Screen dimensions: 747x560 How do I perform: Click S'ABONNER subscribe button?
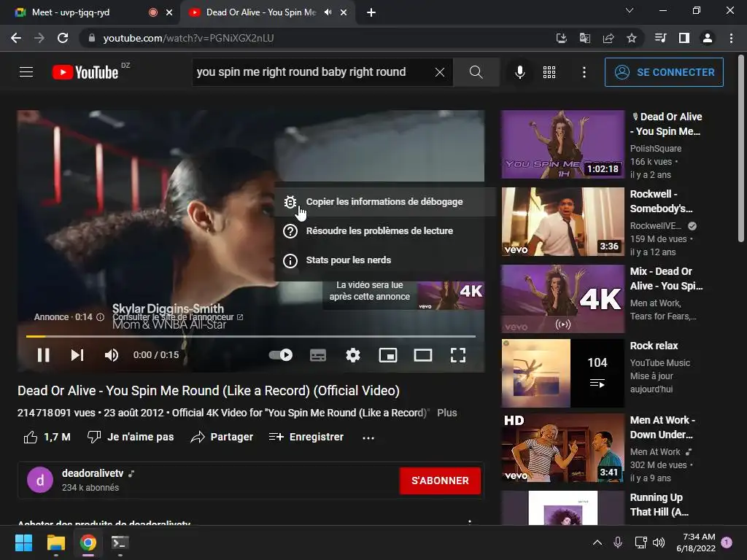[x=440, y=481]
